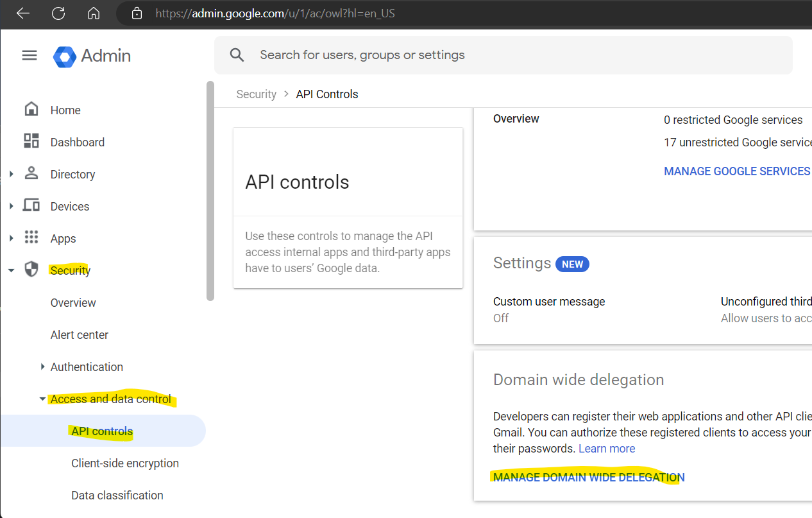Click the search magnifier icon
This screenshot has height=518, width=812.
point(237,55)
